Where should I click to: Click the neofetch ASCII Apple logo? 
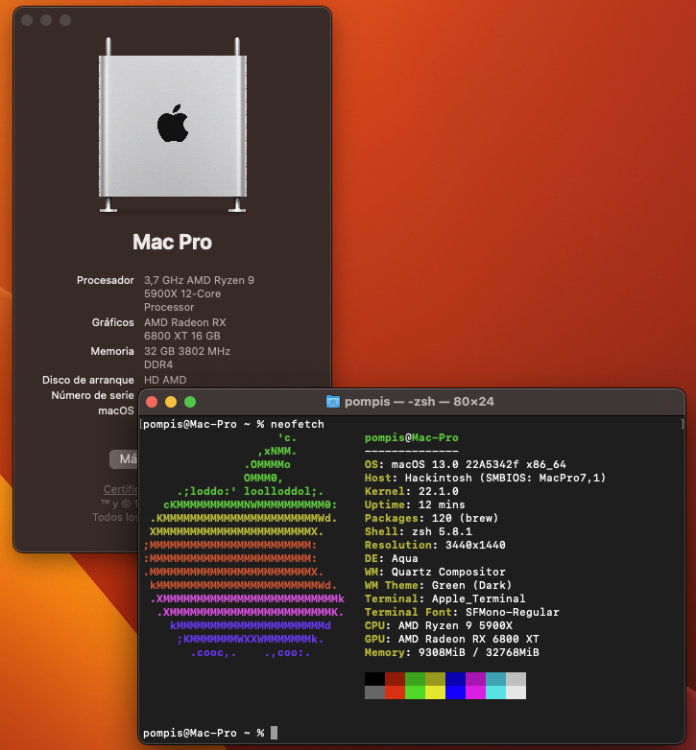coord(244,545)
